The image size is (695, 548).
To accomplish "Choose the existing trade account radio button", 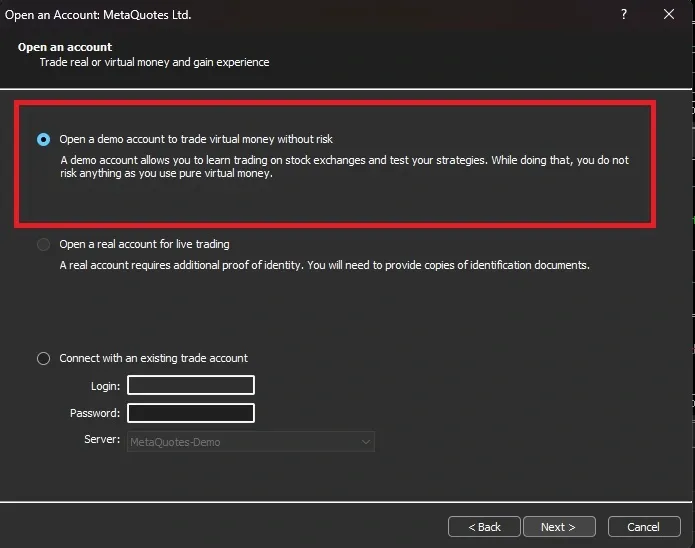I will pos(43,358).
